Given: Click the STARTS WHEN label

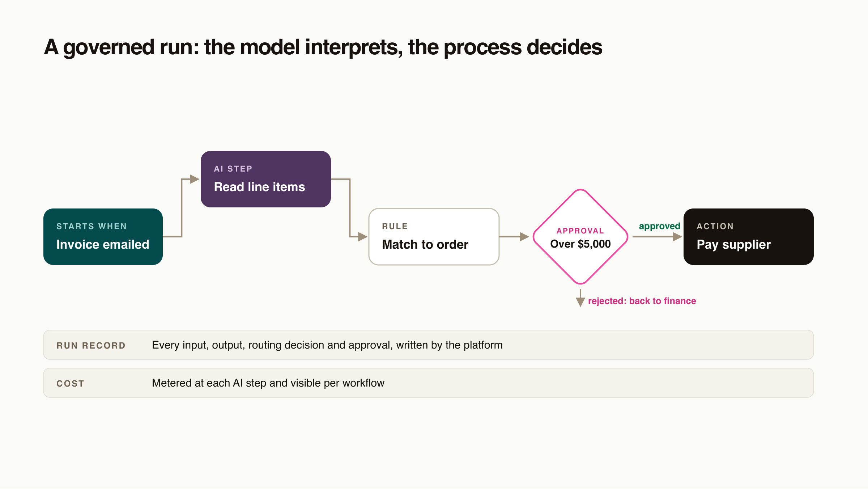Looking at the screenshot, I should (92, 227).
